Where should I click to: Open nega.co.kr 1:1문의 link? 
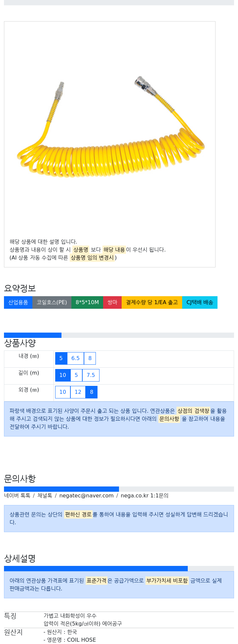pos(144,496)
